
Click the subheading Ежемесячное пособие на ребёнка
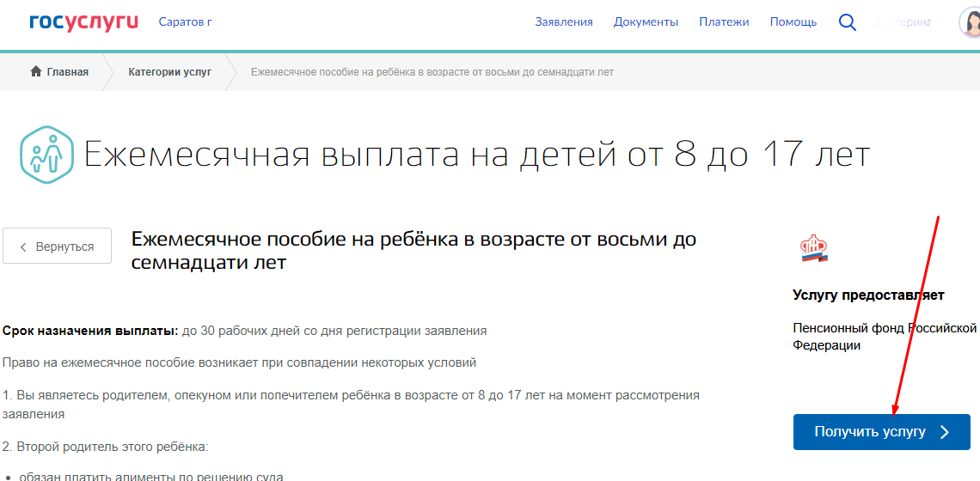coord(413,251)
